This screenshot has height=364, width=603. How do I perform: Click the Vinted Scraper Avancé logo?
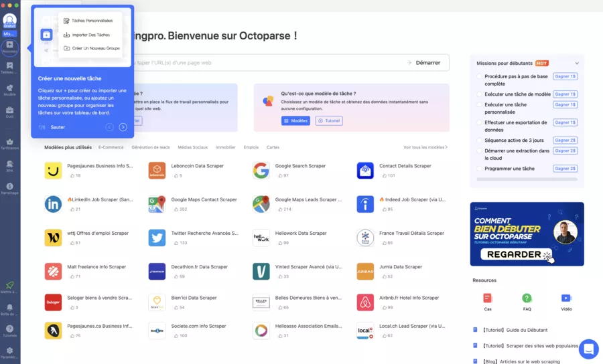coord(261,272)
